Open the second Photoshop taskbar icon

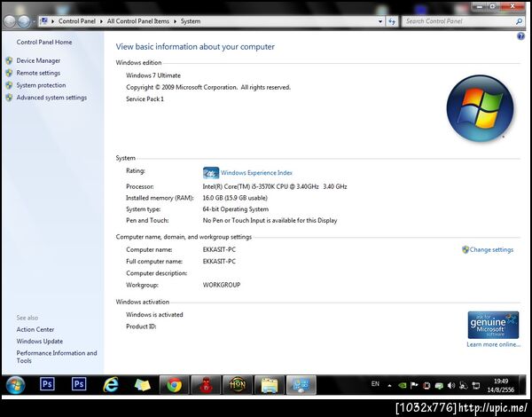(x=79, y=384)
